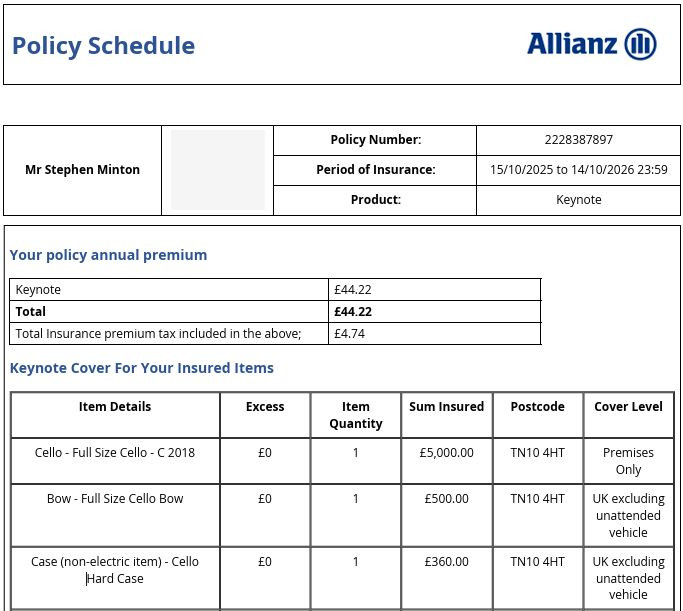Place cursor in Cello Hard Case text
The height and width of the screenshot is (611, 683).
point(115,570)
